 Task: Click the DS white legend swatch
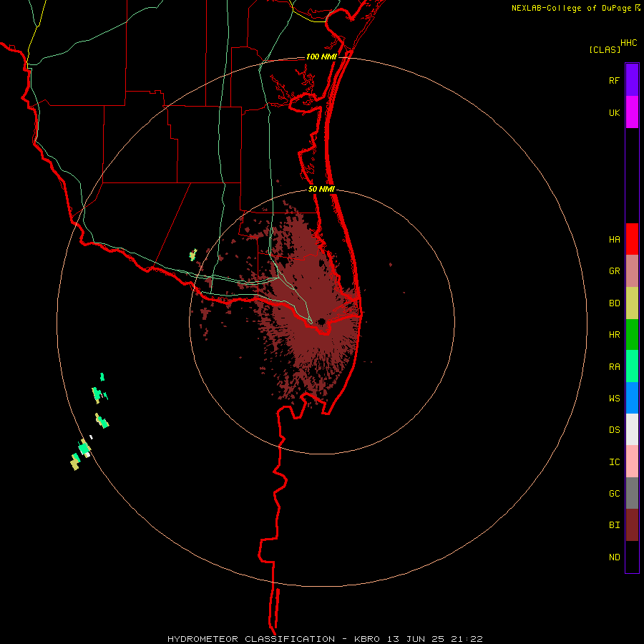(632, 429)
